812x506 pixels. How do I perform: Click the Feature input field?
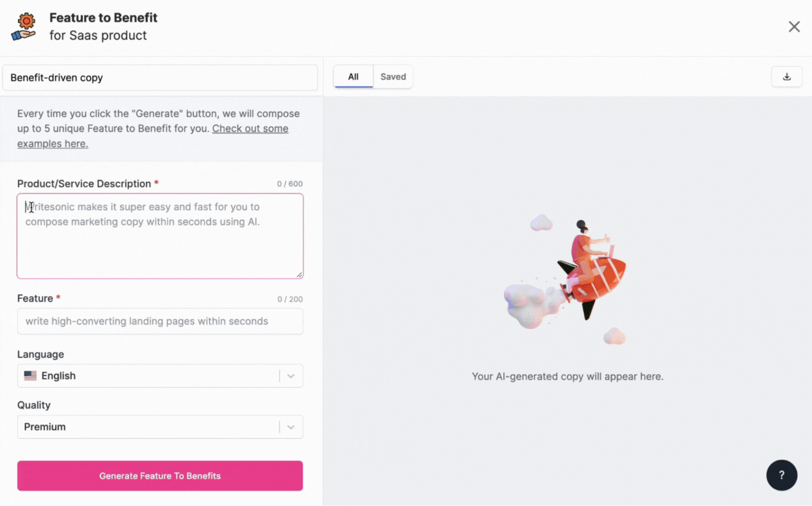160,321
